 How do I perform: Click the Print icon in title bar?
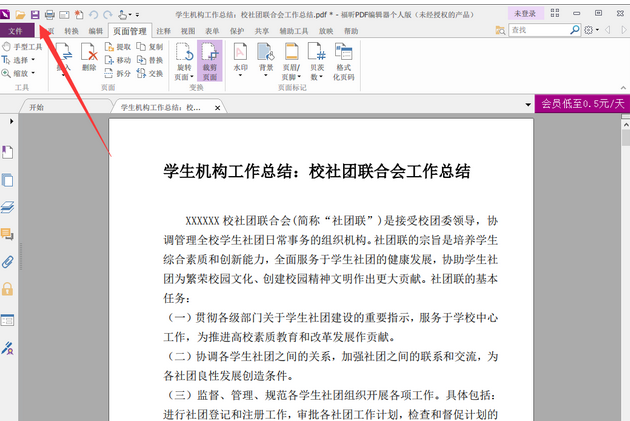click(49, 14)
